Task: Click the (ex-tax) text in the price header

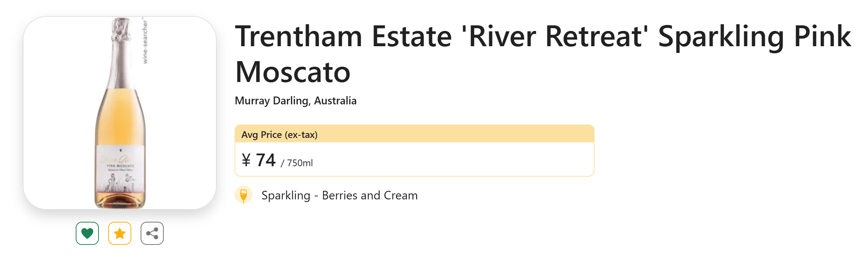Action: pyautogui.click(x=301, y=135)
